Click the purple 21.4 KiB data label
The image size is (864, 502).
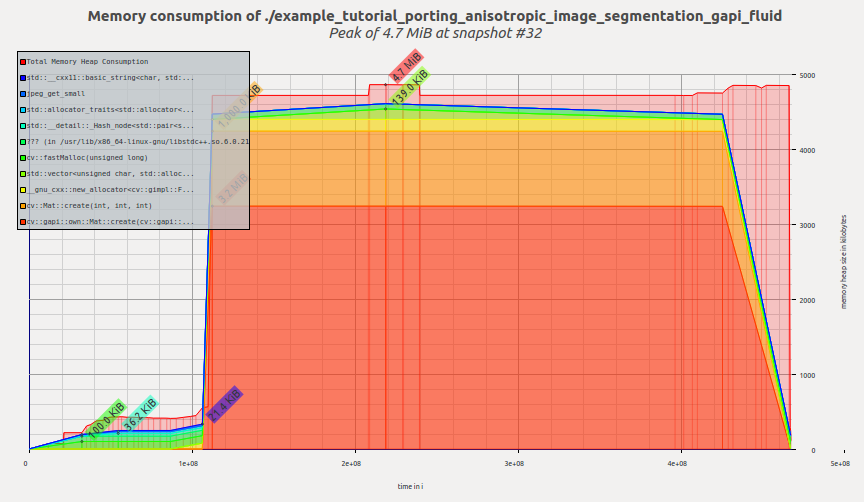coord(224,403)
